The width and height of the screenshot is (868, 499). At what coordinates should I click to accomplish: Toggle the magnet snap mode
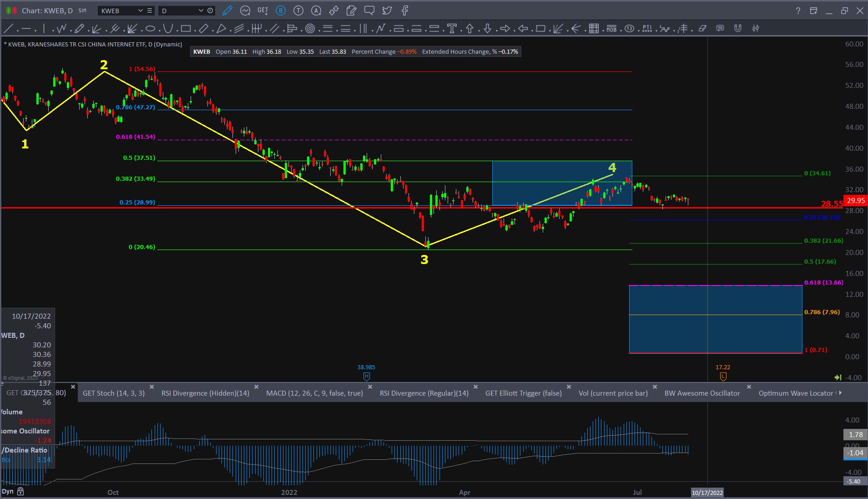pyautogui.click(x=738, y=29)
